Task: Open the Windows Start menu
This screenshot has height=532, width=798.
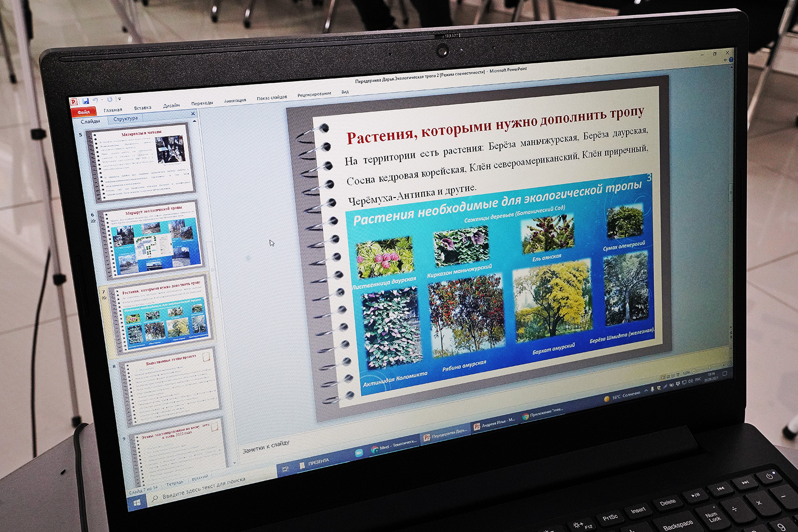Action: click(x=137, y=502)
